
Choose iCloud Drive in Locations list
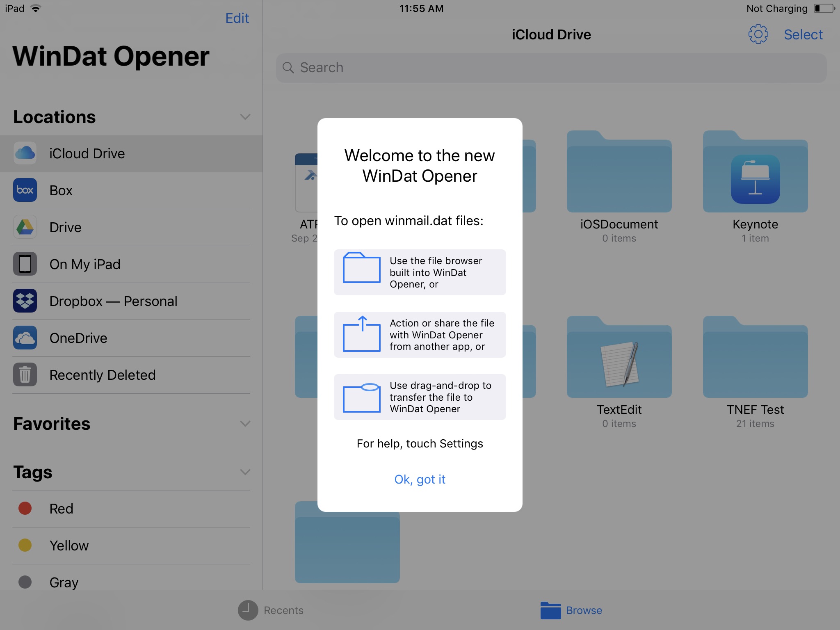(131, 154)
